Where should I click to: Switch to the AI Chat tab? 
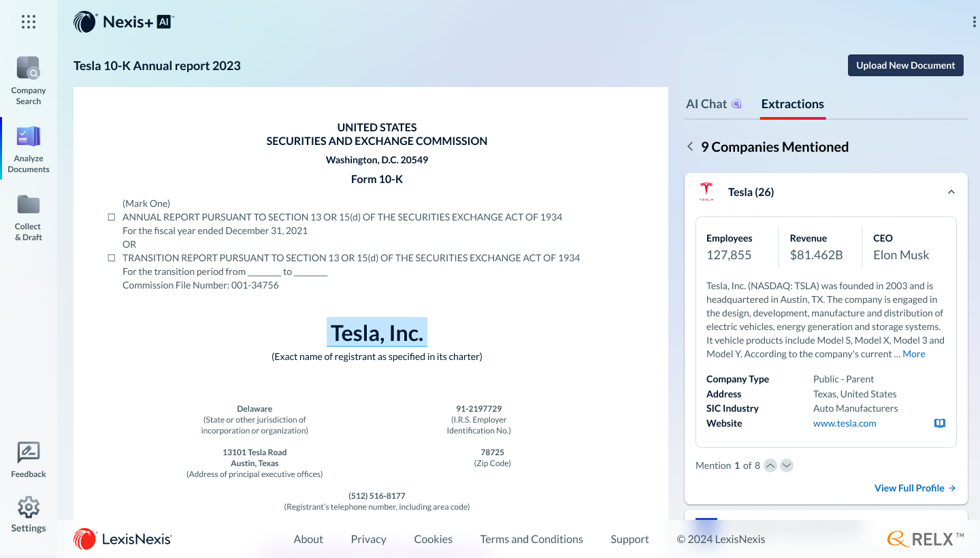click(713, 104)
